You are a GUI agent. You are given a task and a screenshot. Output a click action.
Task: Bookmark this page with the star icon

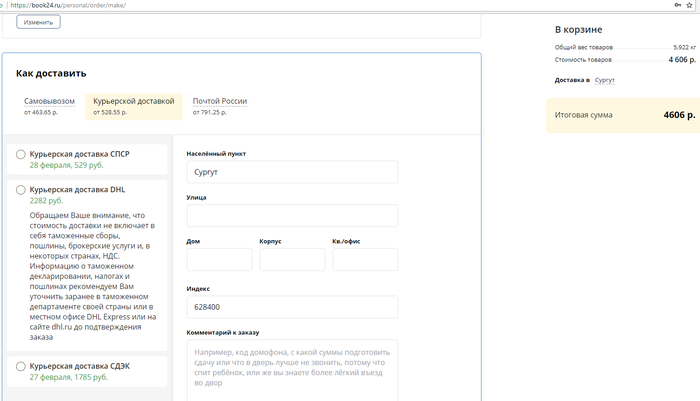click(x=690, y=5)
